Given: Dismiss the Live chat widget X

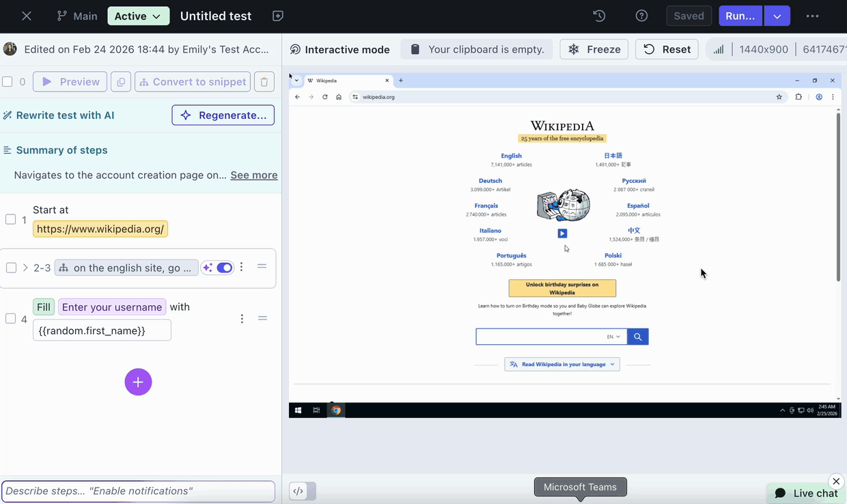Looking at the screenshot, I should 836,481.
